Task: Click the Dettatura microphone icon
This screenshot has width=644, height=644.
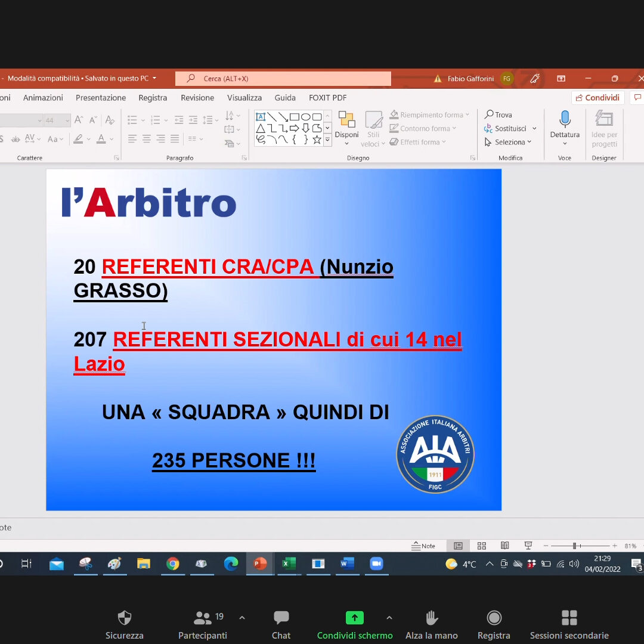Action: click(565, 119)
